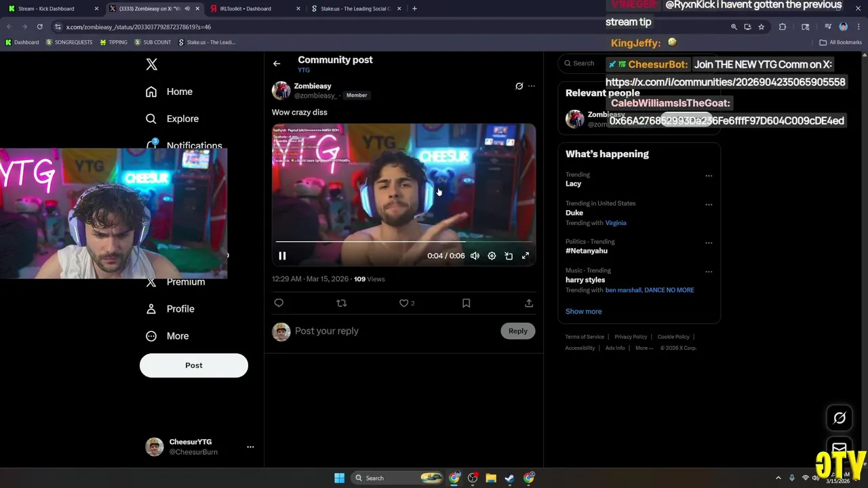Open Zombieasy's avatar on the post
Viewport: 868px width, 488px height.
tap(281, 90)
